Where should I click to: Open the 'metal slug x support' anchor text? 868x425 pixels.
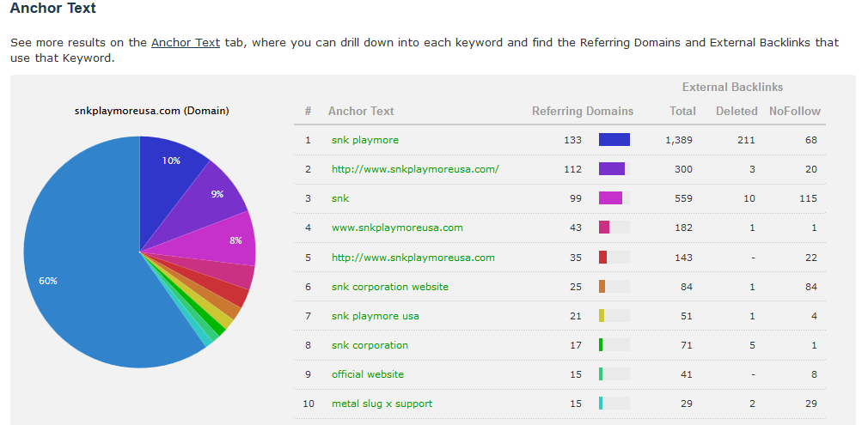(x=382, y=404)
